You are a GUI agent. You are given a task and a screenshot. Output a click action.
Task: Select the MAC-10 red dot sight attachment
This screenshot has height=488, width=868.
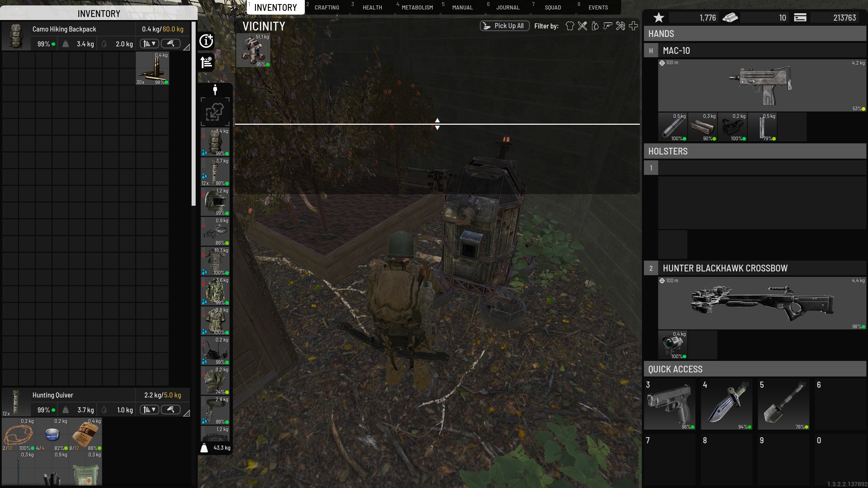point(732,127)
